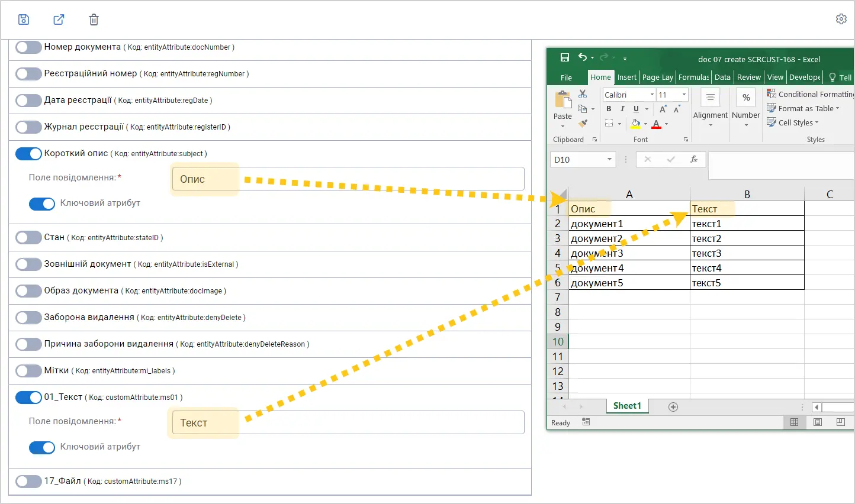Open the Cell Styles dropdown
855x504 pixels.
793,123
